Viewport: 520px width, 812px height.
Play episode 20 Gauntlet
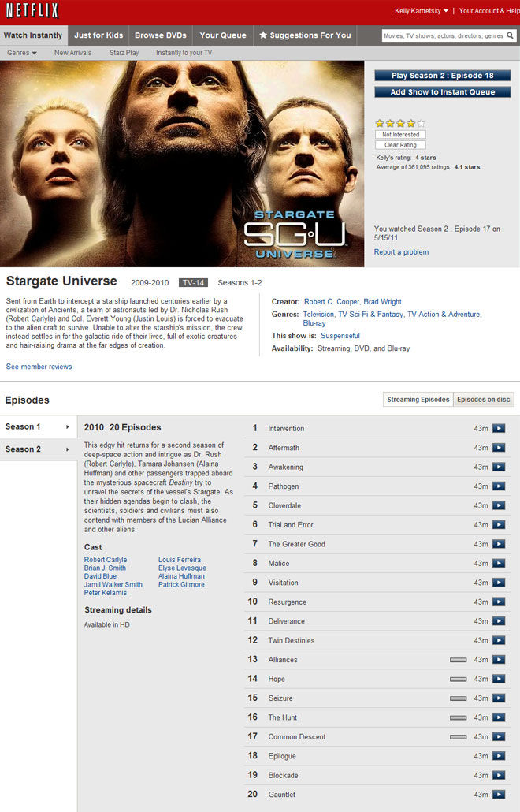(498, 794)
